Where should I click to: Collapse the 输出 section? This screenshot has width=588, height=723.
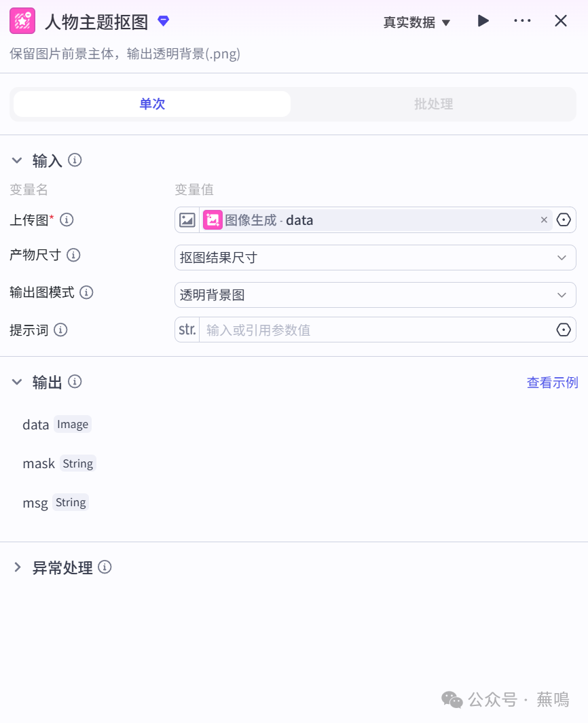[17, 382]
